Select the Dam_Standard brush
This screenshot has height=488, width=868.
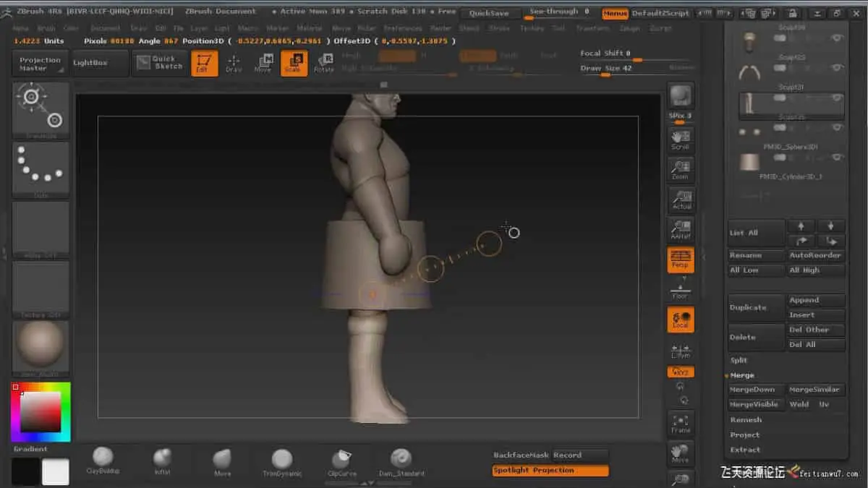pyautogui.click(x=401, y=461)
